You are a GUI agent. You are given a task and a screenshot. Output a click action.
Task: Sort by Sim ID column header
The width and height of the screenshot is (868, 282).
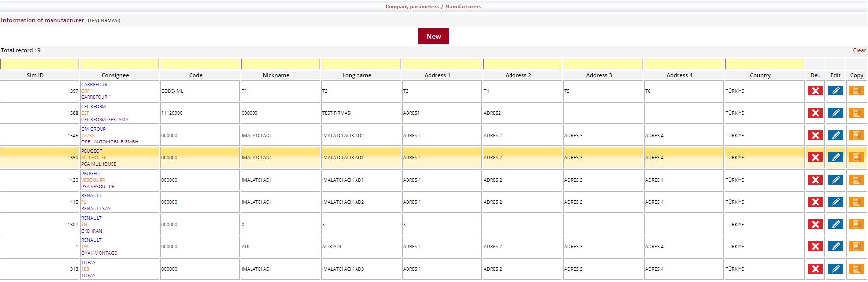(x=35, y=75)
